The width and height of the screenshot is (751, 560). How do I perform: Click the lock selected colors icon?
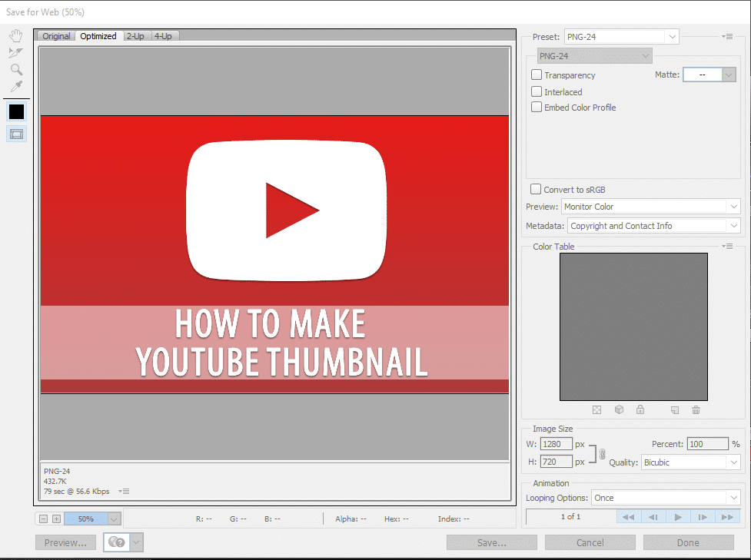(640, 409)
